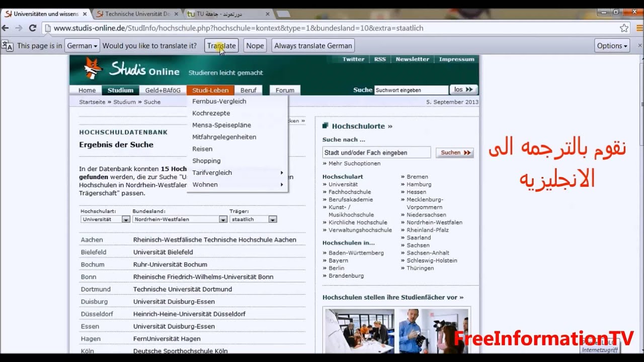Open the Geld+BAföG menu tab
644x362 pixels.
tap(163, 90)
